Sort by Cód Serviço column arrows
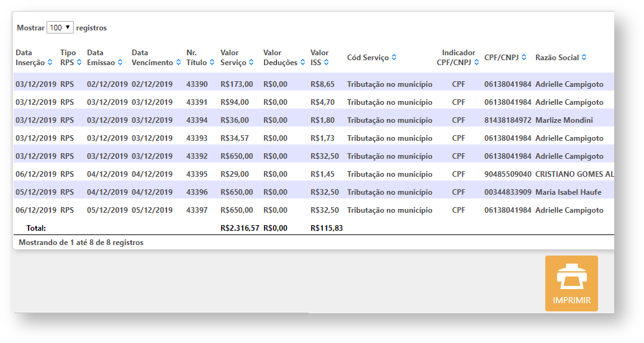 tap(394, 58)
